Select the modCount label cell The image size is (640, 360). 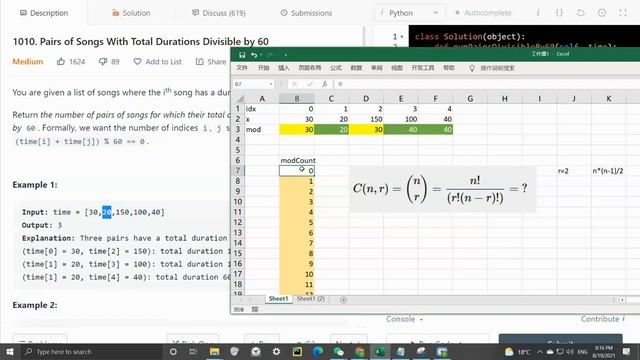click(298, 160)
